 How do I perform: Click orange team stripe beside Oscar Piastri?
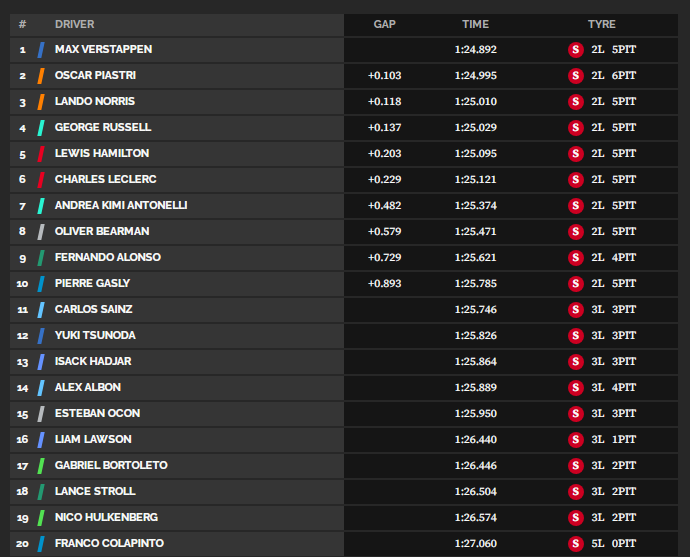(41, 76)
